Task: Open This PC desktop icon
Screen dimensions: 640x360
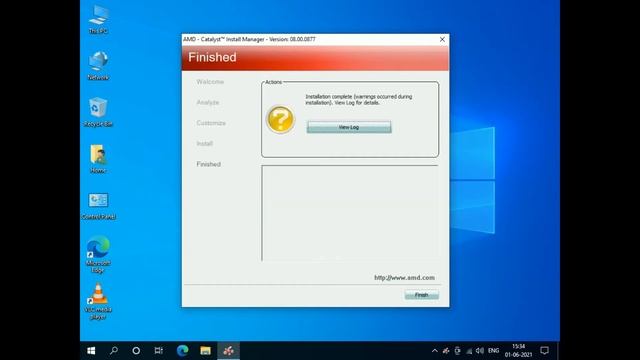Action: click(x=98, y=19)
